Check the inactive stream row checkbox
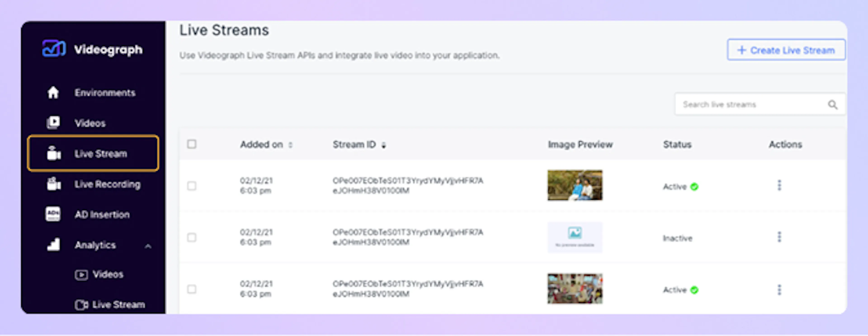This screenshot has height=336, width=868. coord(192,238)
